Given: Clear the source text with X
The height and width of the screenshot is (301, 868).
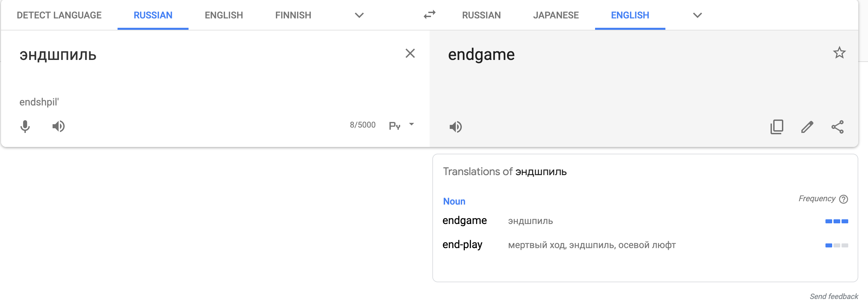Looking at the screenshot, I should pos(410,53).
